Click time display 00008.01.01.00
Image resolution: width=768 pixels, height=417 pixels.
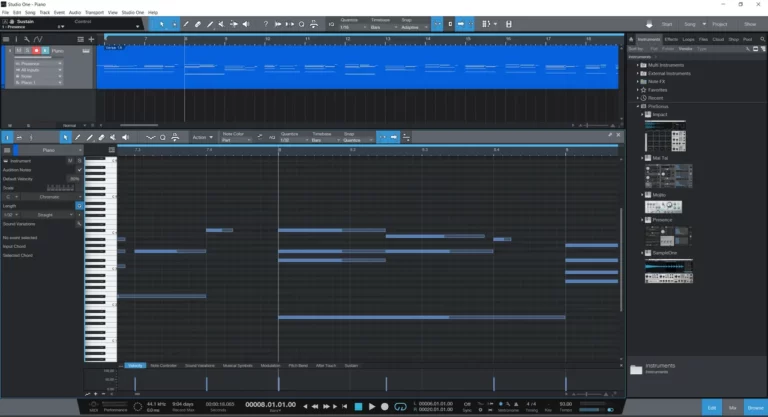[x=270, y=404]
